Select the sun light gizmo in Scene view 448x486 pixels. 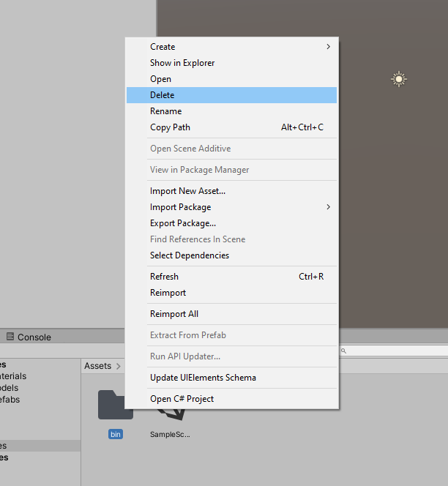399,79
